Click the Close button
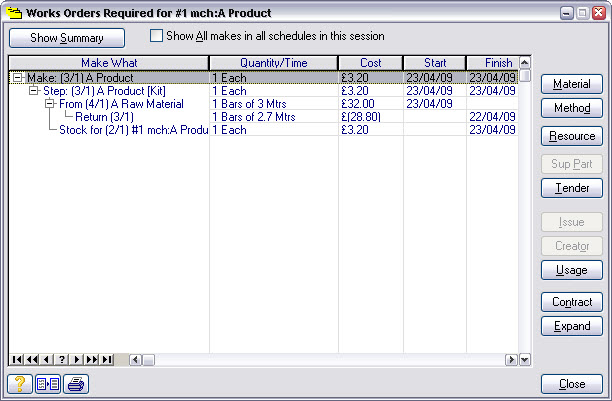The height and width of the screenshot is (401, 612). 572,384
